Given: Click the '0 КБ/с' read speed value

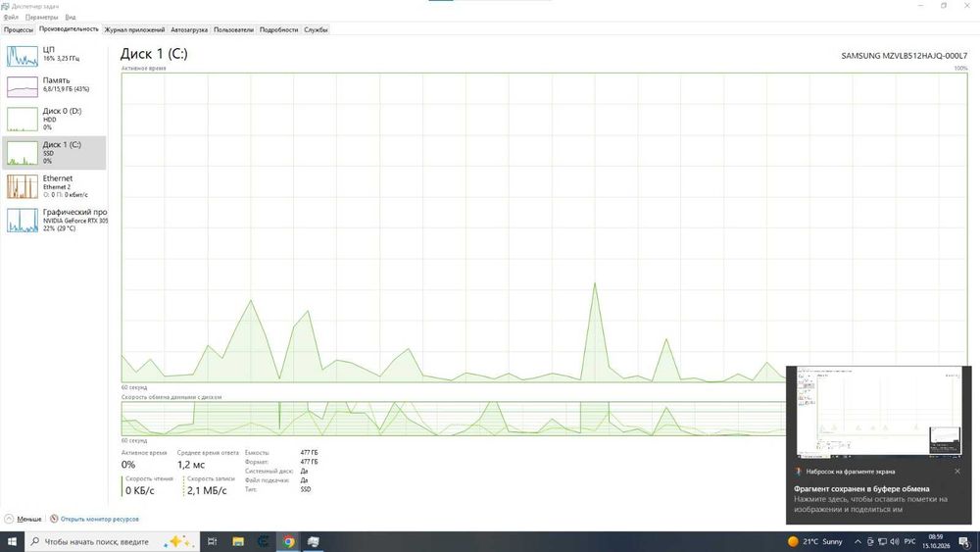Looking at the screenshot, I should coord(139,491).
